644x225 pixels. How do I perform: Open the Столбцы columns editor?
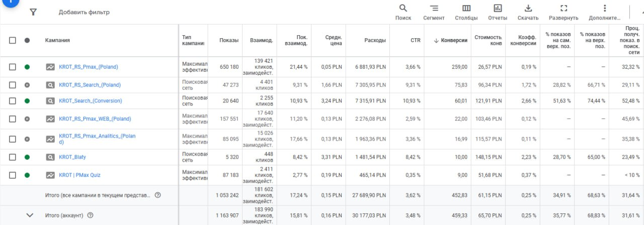tap(466, 9)
